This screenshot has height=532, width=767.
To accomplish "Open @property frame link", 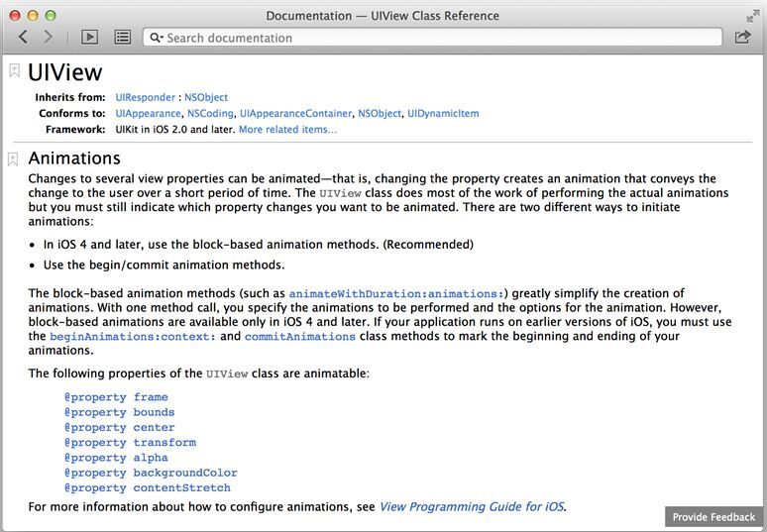I will pos(116,397).
